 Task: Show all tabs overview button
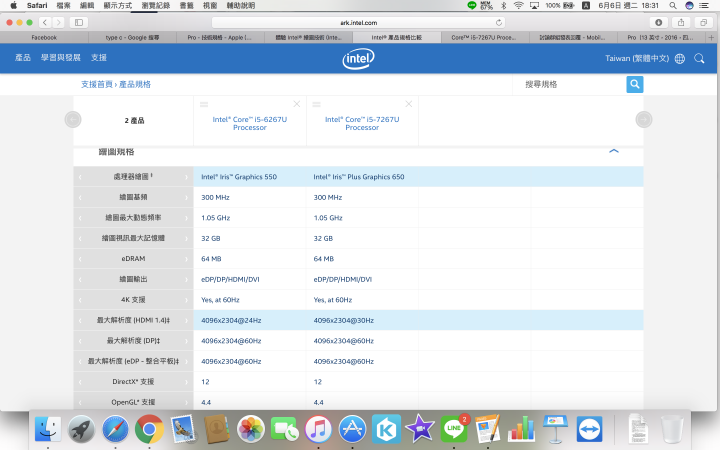pyautogui.click(x=703, y=22)
